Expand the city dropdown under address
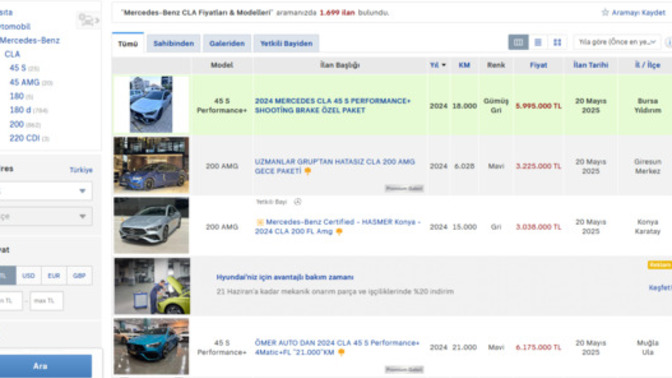The image size is (672, 378). (x=45, y=191)
